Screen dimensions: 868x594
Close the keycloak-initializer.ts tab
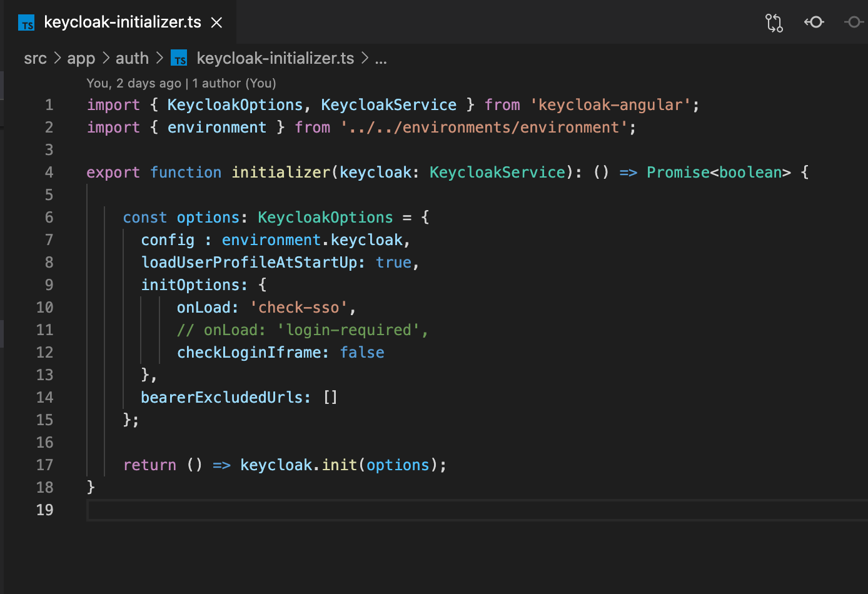(x=216, y=22)
